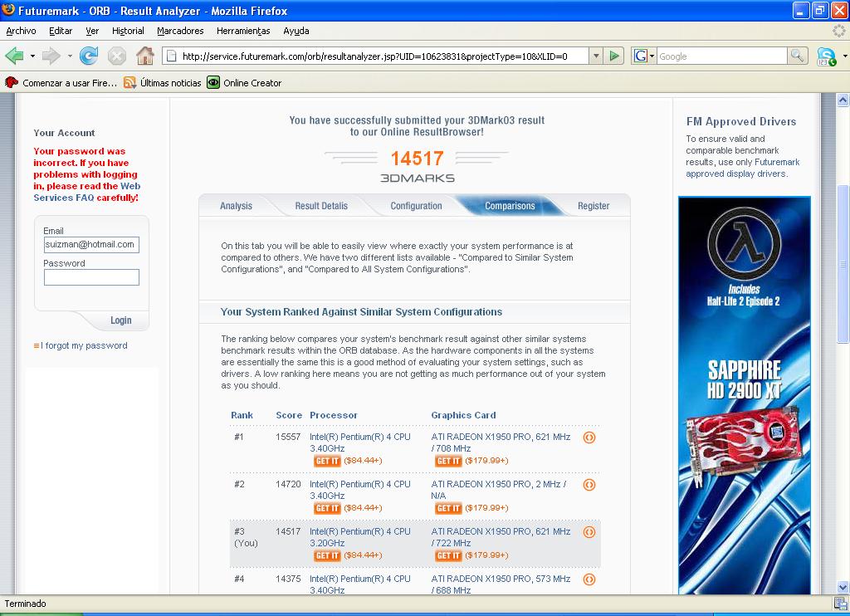850x616 pixels.
Task: Click orange circle icon for rank #1
Action: click(x=589, y=437)
